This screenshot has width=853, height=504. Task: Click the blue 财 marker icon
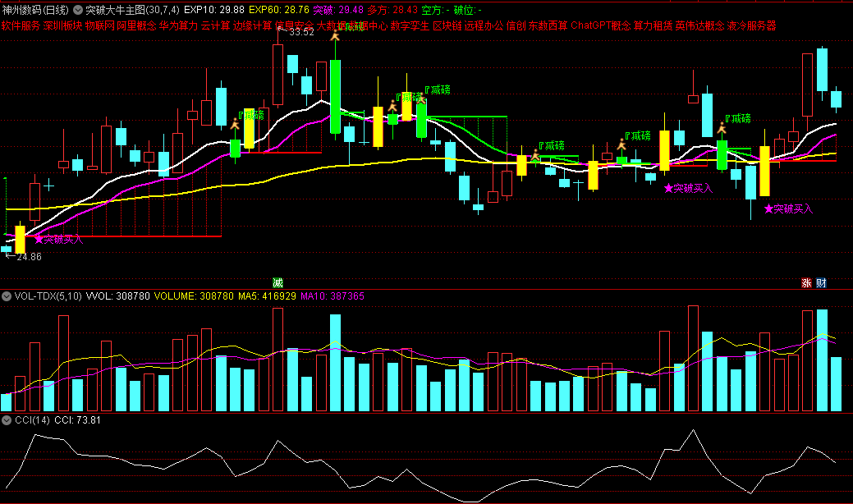[821, 282]
